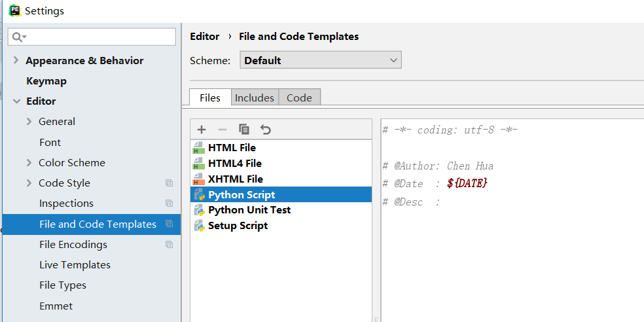
Task: Expand the Color Scheme node
Action: tap(29, 162)
